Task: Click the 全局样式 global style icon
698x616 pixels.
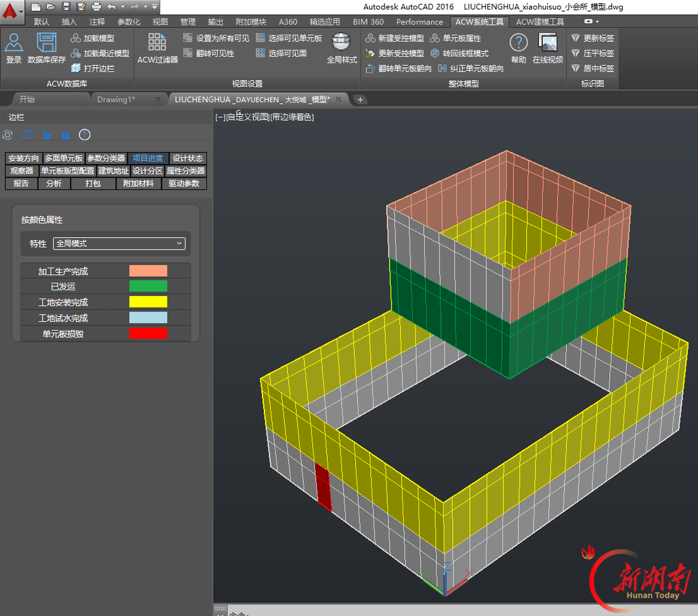Action: pos(341,48)
